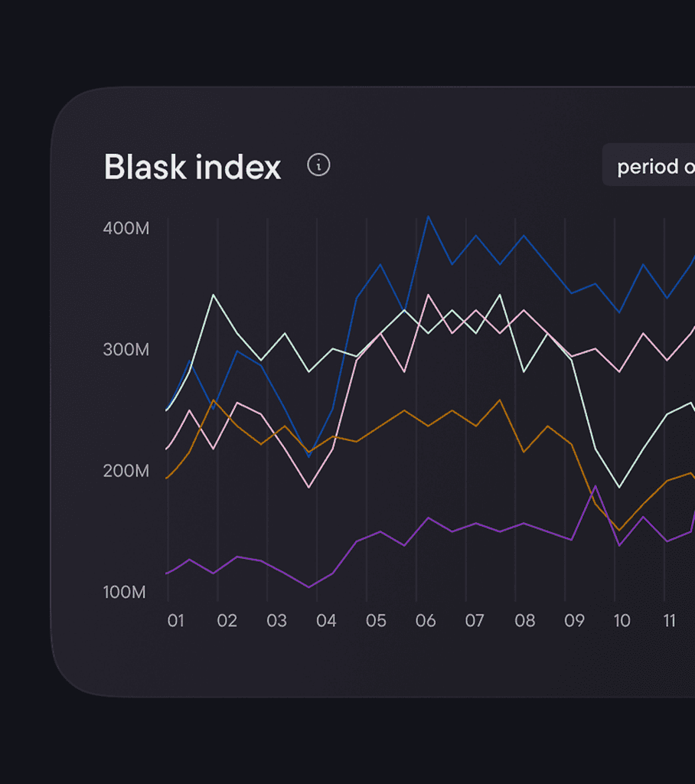Viewport: 695px width, 784px height.
Task: Click the 200M label on the y-axis
Action: [x=127, y=471]
